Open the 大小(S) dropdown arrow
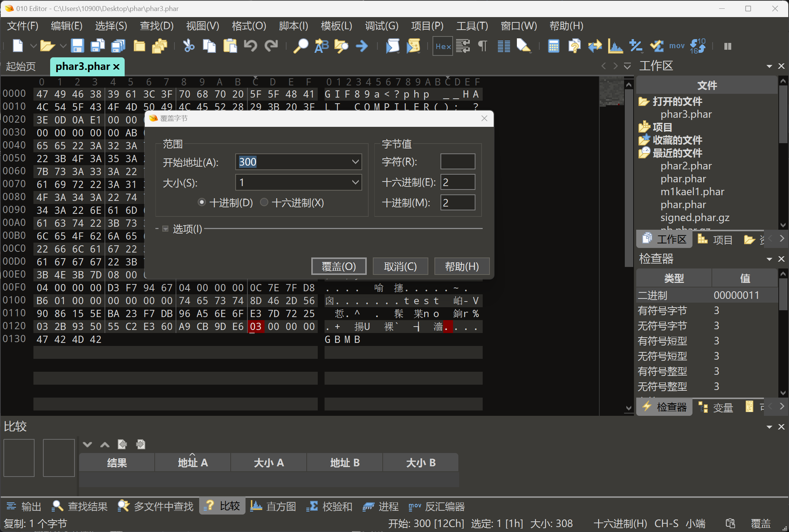789x532 pixels. [x=355, y=183]
